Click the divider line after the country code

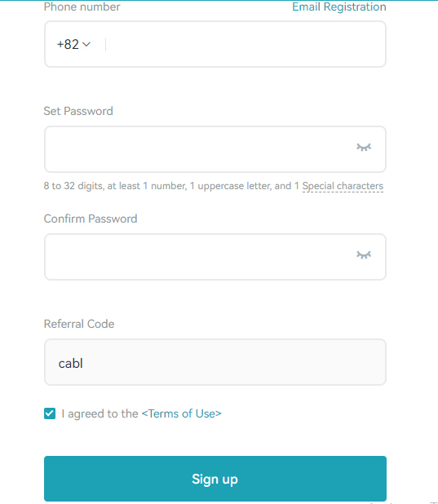click(105, 44)
